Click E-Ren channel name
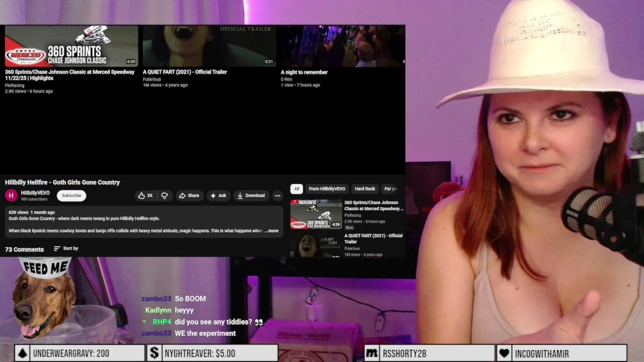This screenshot has height=362, width=644. point(286,79)
